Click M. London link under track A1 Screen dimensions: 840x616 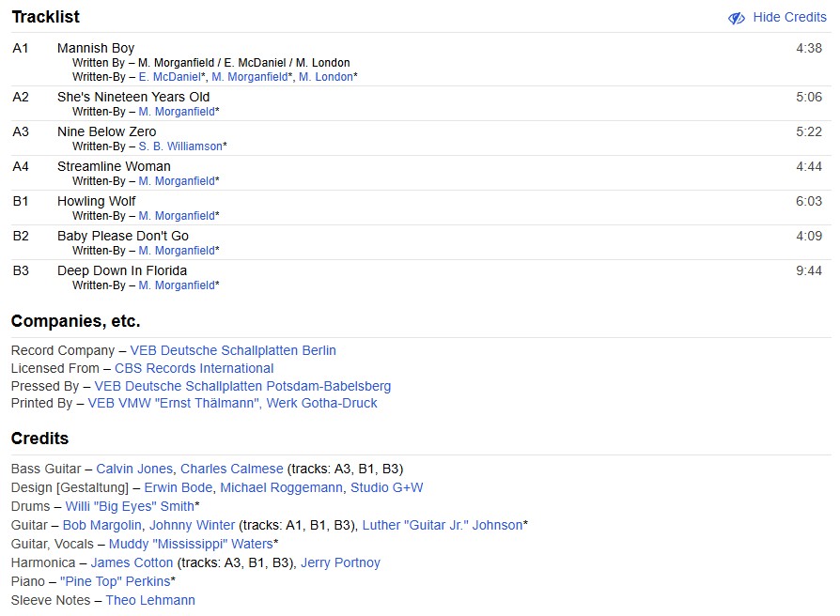tap(325, 77)
